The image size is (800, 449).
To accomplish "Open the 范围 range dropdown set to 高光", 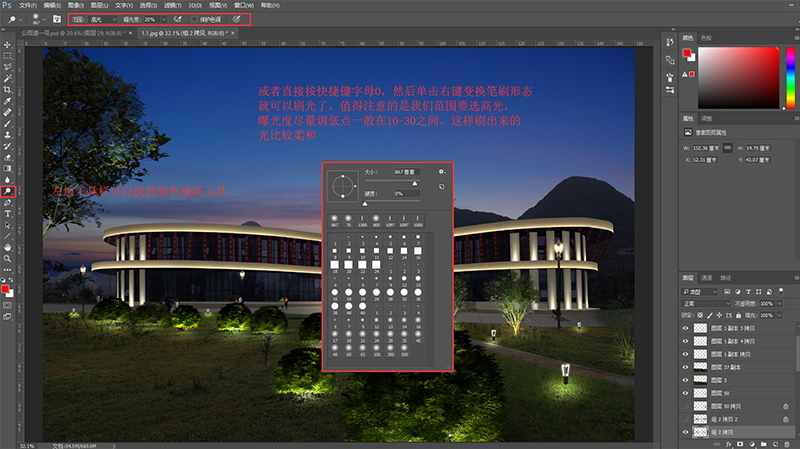I will 102,19.
